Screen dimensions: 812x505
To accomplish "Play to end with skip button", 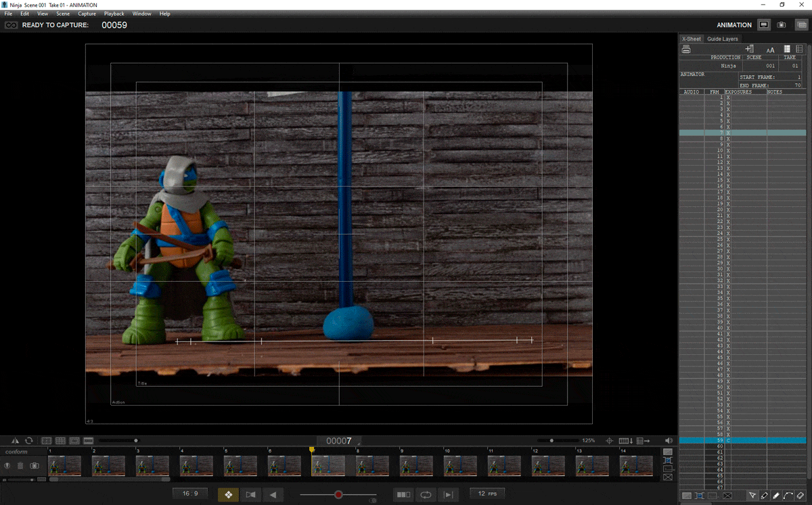I will point(448,495).
